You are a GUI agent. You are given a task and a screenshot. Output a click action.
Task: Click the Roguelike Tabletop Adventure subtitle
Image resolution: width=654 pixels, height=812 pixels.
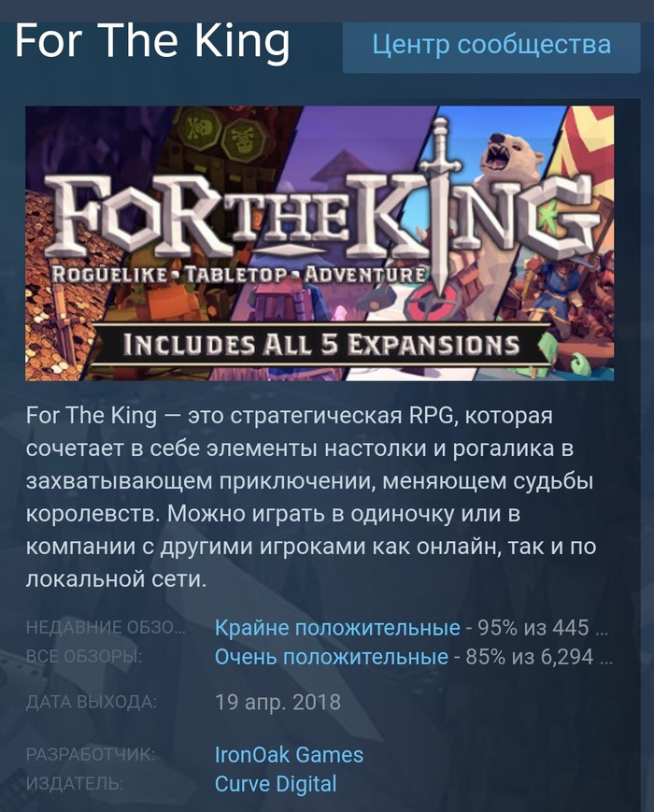[239, 275]
